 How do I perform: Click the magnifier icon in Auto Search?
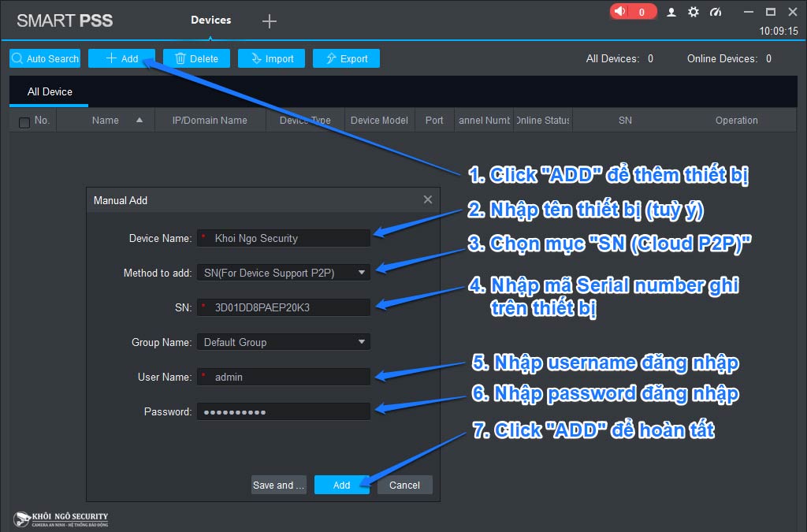[17, 58]
